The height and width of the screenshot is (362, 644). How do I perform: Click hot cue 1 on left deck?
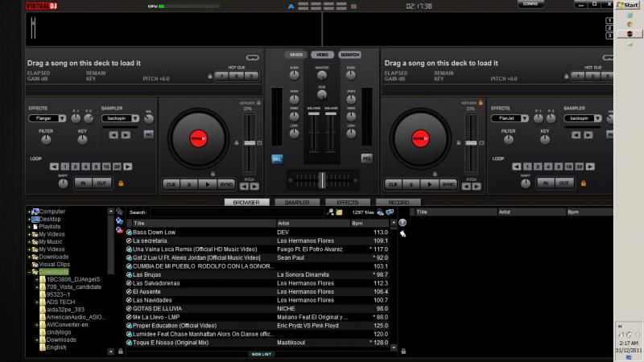pos(220,76)
